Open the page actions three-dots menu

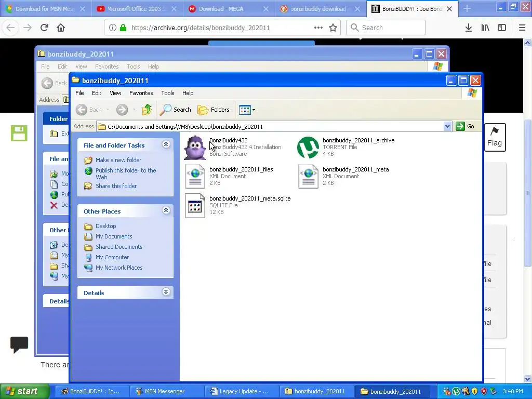click(318, 28)
